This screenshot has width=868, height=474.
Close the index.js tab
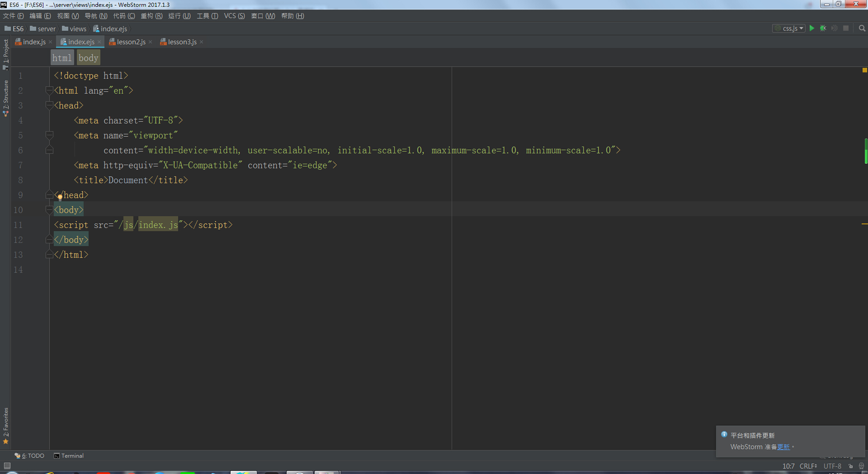(x=50, y=42)
